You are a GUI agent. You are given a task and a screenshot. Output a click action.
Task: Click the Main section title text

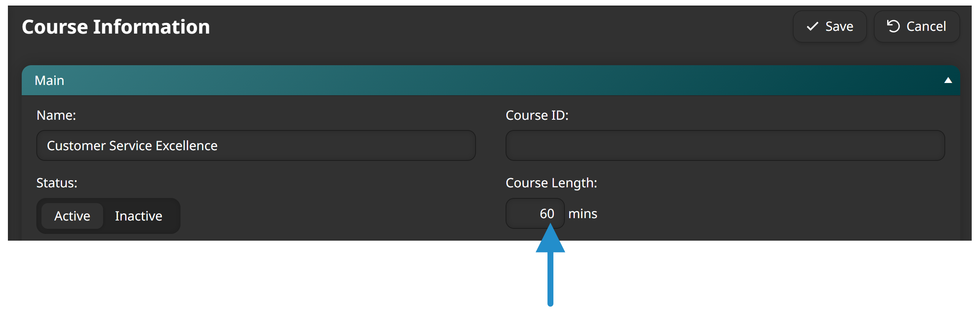tap(49, 81)
